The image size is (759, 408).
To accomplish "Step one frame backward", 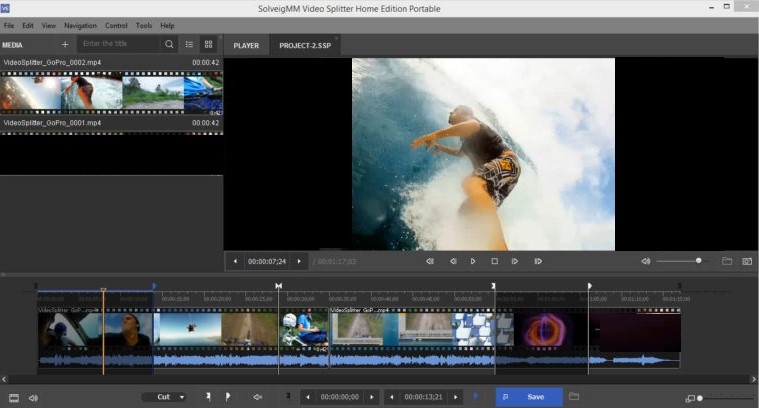I will (x=453, y=261).
